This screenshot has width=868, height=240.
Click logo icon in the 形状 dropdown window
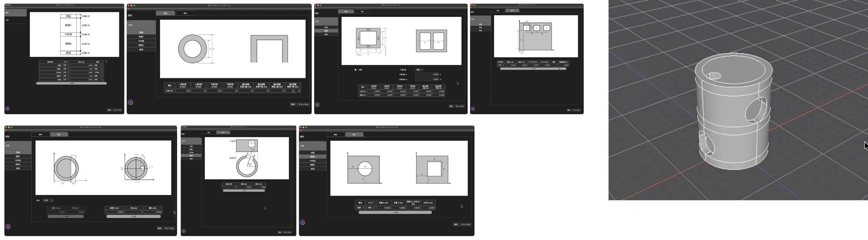(x=8, y=226)
